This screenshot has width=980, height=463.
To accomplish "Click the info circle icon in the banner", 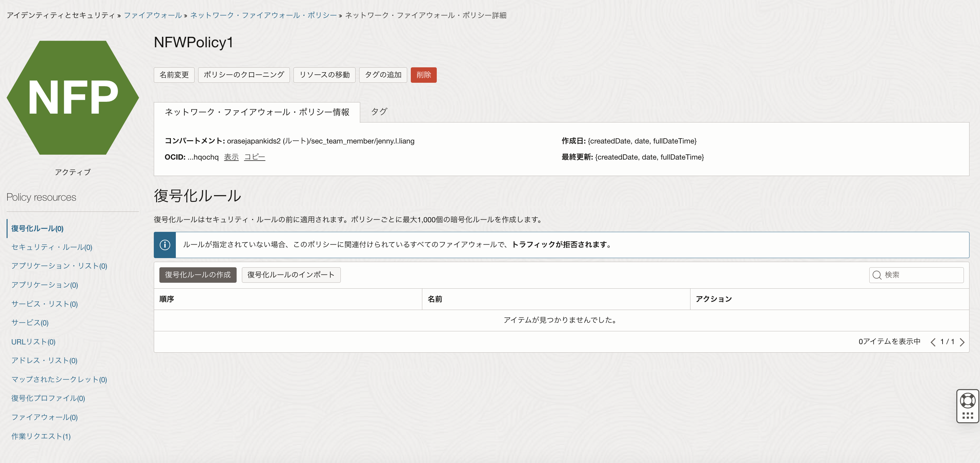I will (164, 244).
